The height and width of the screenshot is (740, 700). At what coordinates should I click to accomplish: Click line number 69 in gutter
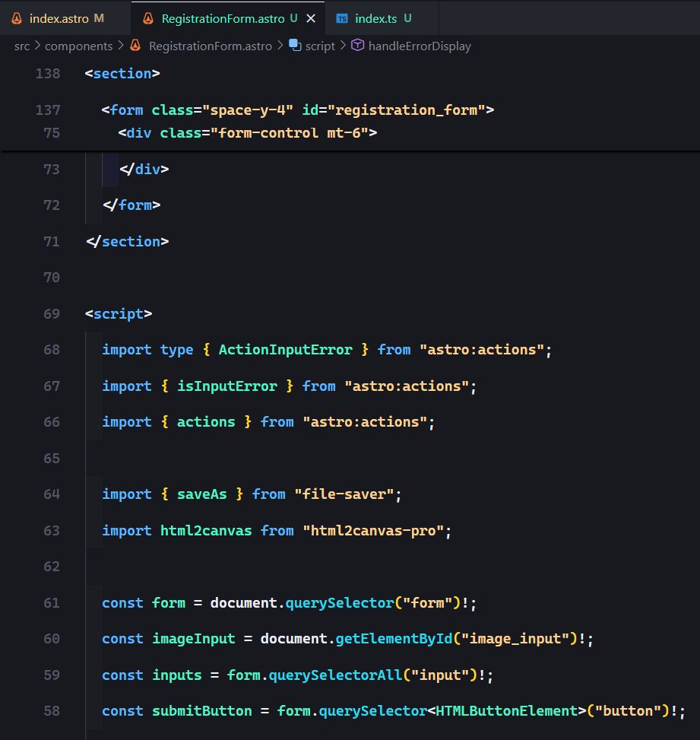click(x=52, y=314)
